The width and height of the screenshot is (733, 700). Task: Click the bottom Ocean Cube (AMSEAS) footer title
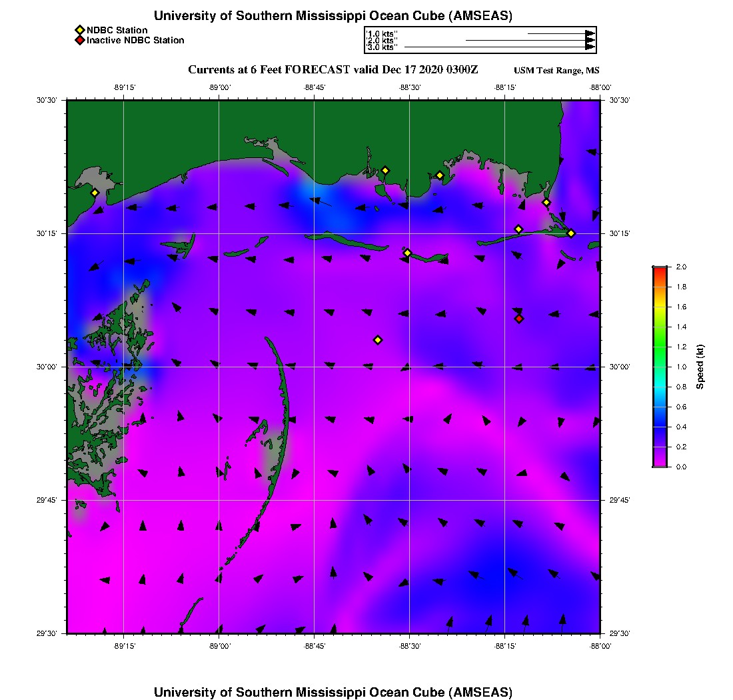pyautogui.click(x=333, y=692)
